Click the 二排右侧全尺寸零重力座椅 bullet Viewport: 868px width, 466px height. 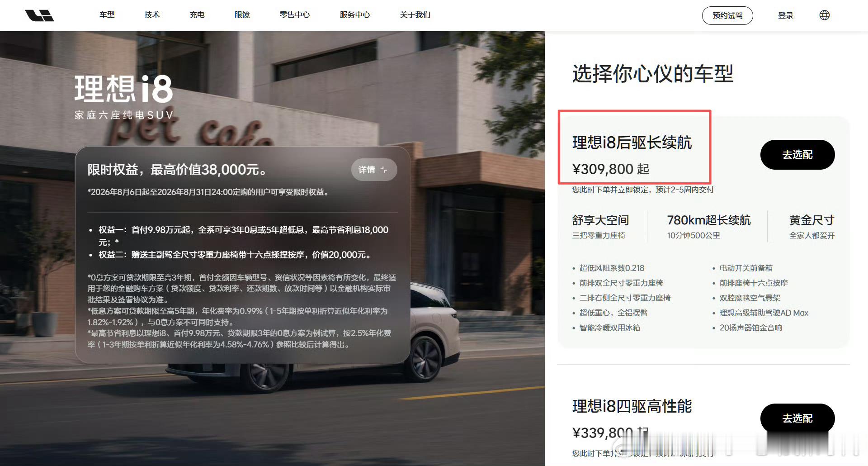point(625,298)
